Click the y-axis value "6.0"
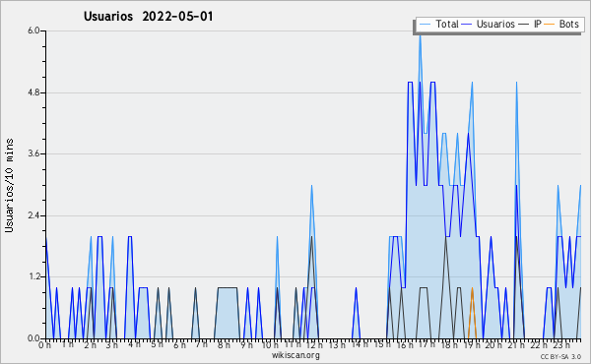 [x=33, y=30]
